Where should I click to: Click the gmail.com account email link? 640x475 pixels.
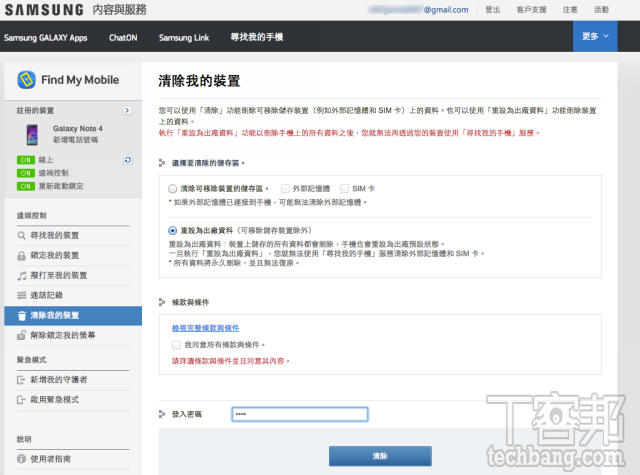click(418, 10)
